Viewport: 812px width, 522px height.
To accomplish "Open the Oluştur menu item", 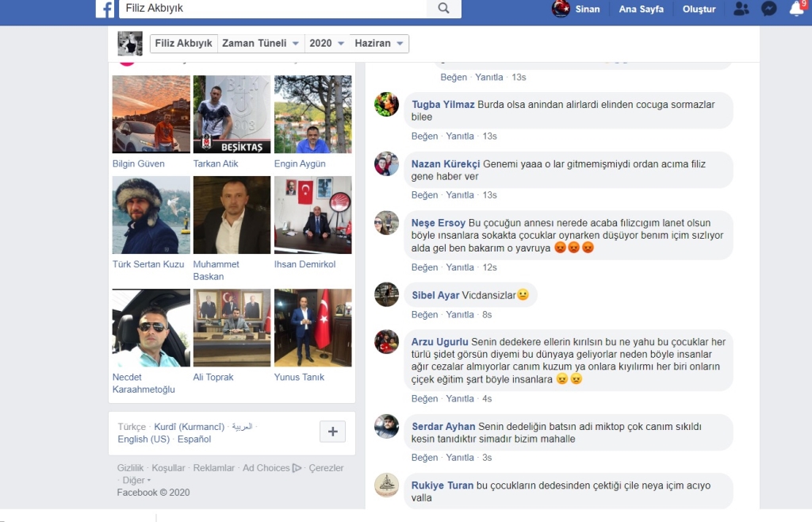I will [x=699, y=10].
